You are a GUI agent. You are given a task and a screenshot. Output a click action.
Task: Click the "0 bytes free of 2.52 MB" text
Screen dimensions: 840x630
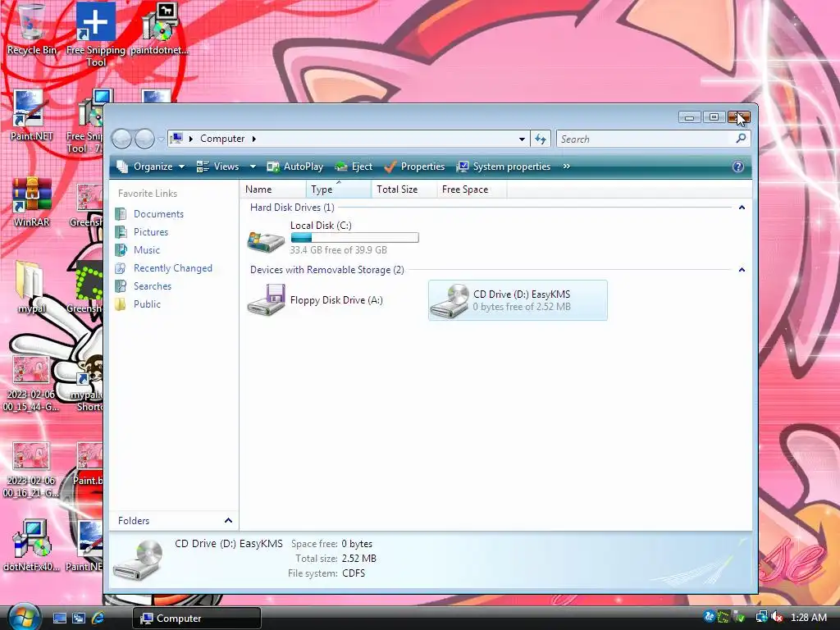[522, 307]
